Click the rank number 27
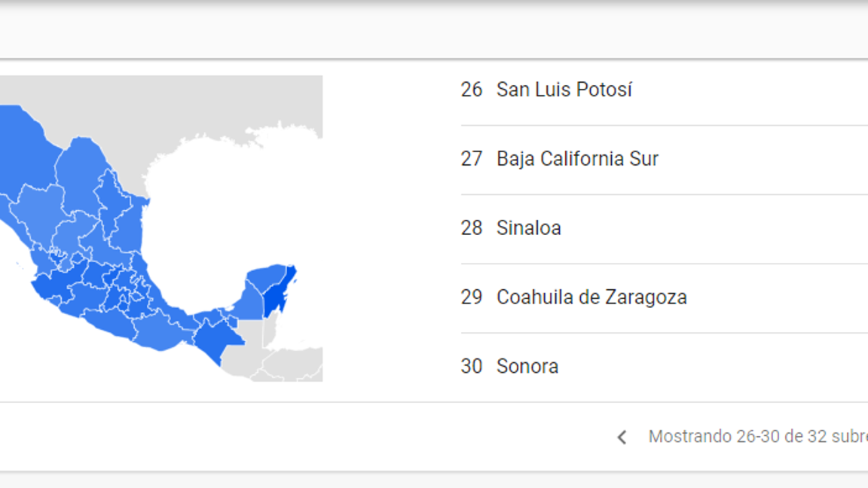Screen dimensions: 868x488 coord(472,159)
